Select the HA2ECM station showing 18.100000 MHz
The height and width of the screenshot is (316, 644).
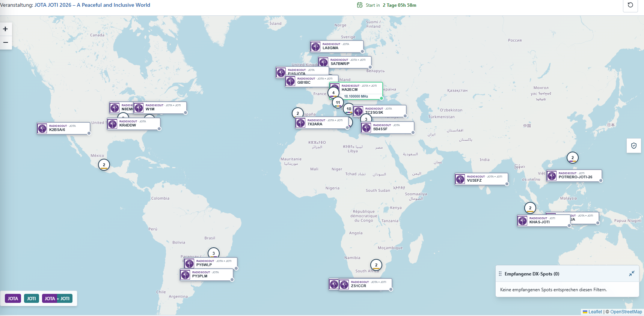(x=356, y=91)
